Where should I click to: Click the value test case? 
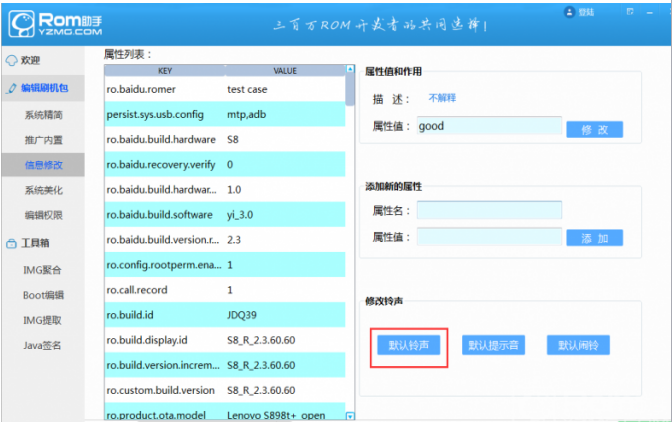pyautogui.click(x=247, y=90)
